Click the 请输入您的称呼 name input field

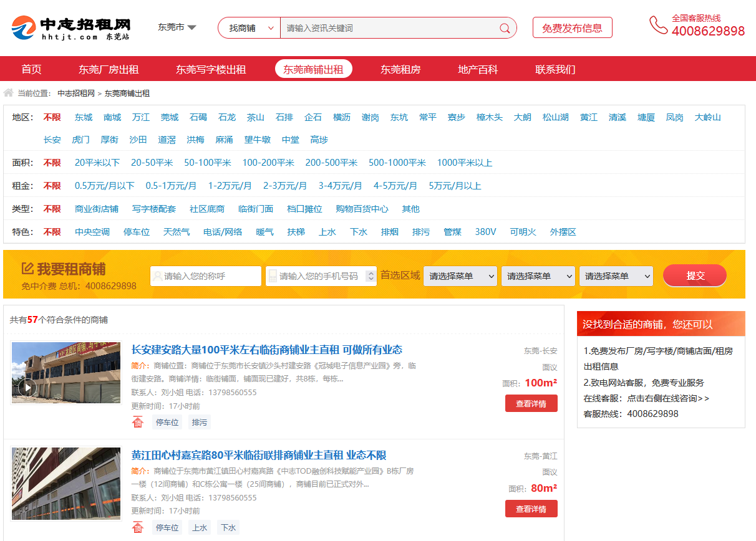tap(206, 276)
